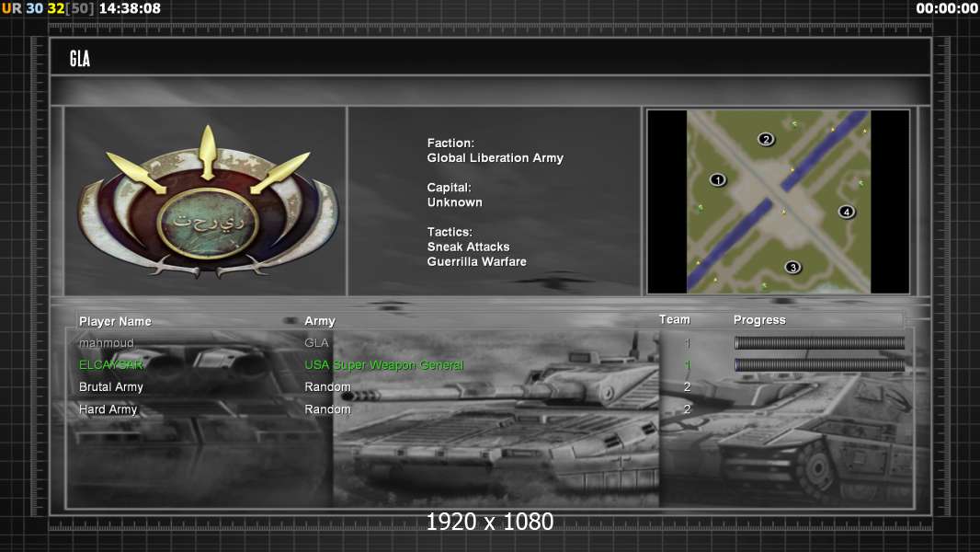Click the 'Player Name' column header

(115, 321)
